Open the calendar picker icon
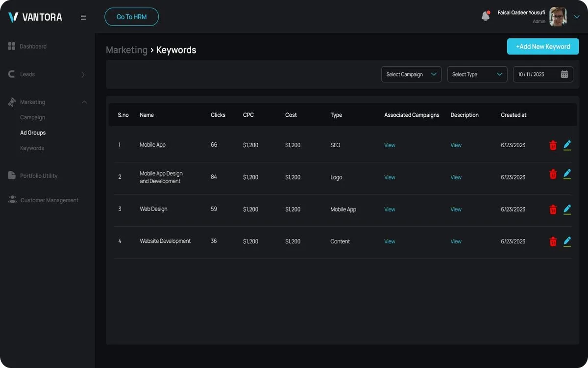588x368 pixels. point(564,74)
